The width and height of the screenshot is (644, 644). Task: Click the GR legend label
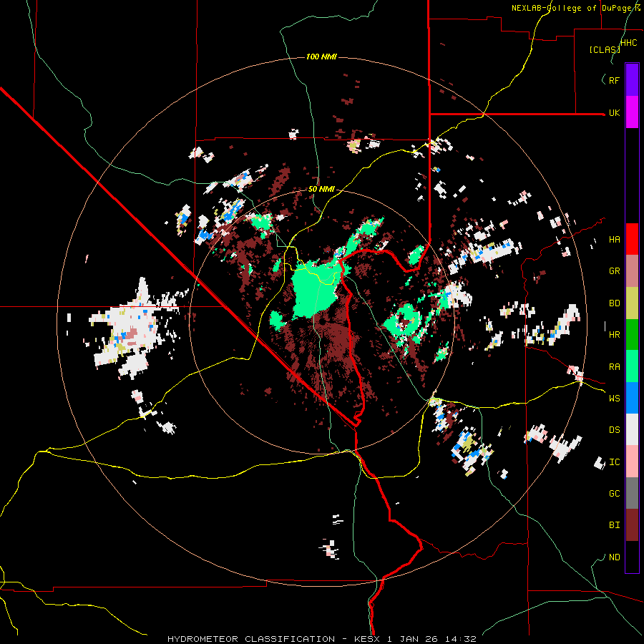[x=614, y=271]
